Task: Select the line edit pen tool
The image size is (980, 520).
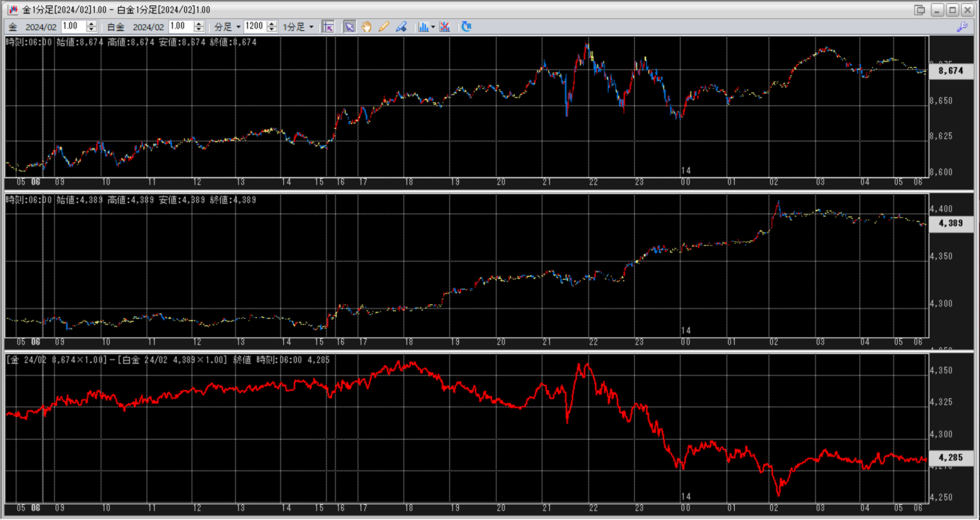Action: click(x=401, y=27)
